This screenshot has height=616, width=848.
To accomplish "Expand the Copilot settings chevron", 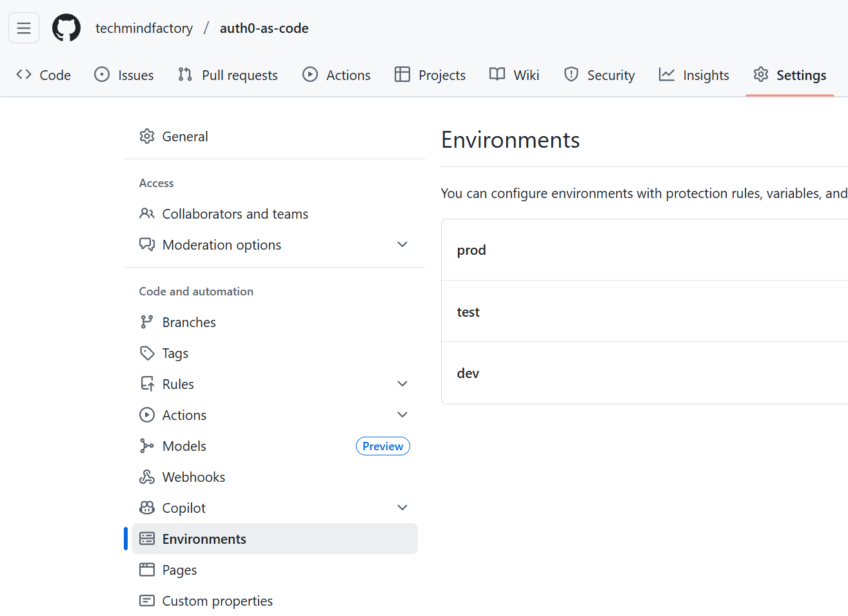I will 402,508.
